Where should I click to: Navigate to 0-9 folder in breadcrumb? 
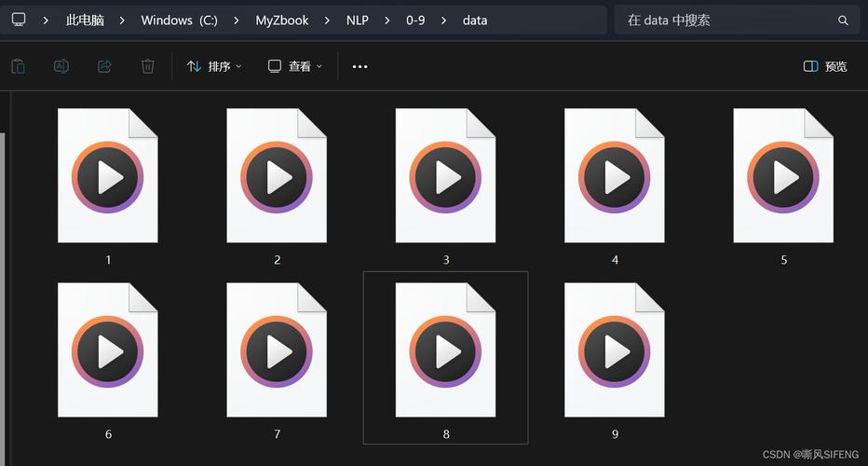[x=415, y=21]
